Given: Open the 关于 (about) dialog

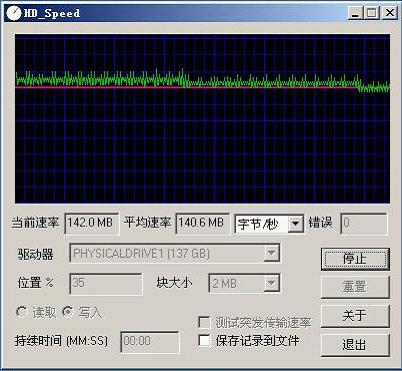Looking at the screenshot, I should pyautogui.click(x=355, y=316).
